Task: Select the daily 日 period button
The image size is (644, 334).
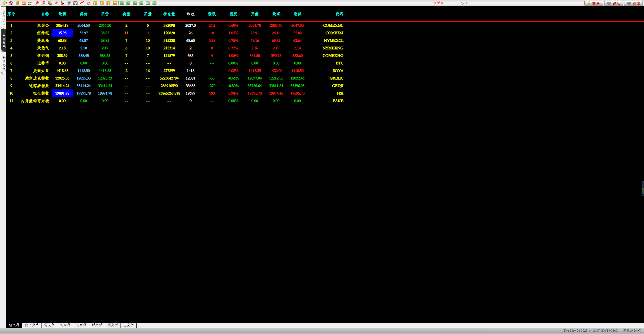Action: click(x=95, y=3)
